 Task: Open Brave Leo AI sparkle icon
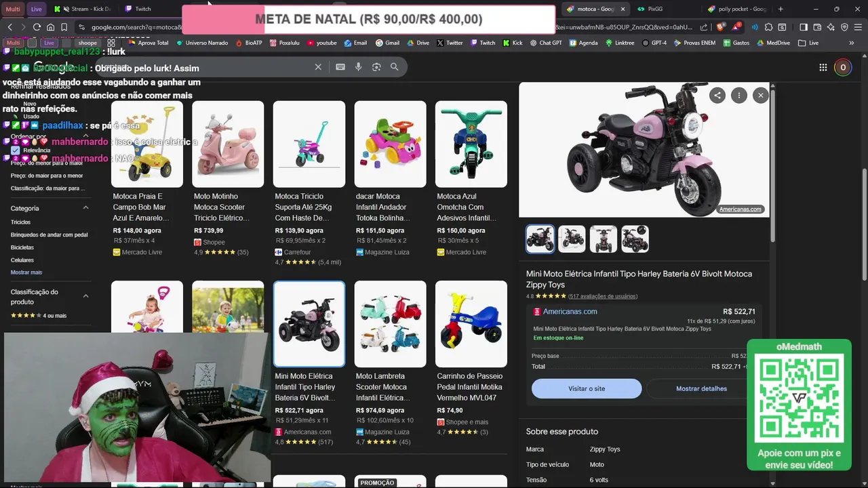[831, 27]
